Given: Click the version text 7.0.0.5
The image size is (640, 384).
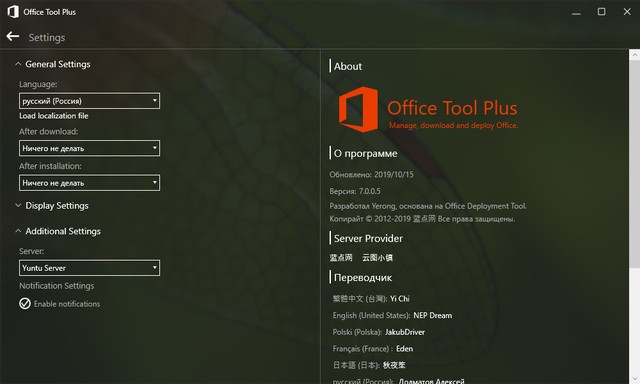Looking at the screenshot, I should (x=369, y=191).
